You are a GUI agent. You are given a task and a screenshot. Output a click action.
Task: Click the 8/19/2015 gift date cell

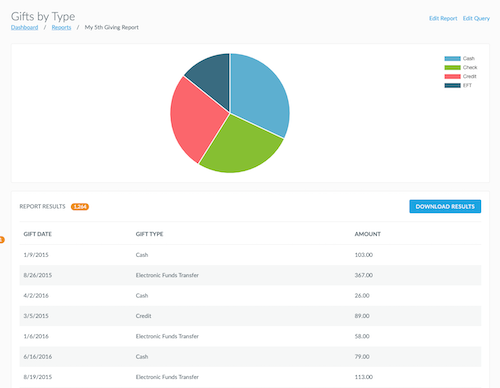(37, 377)
